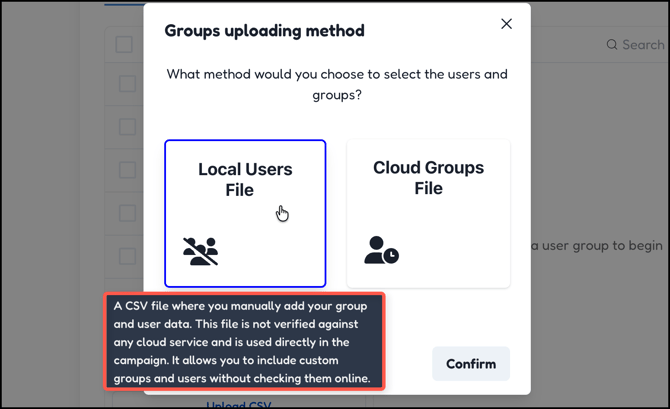Select the fourth row checkbox in list
670x409 pixels.
coord(127,212)
